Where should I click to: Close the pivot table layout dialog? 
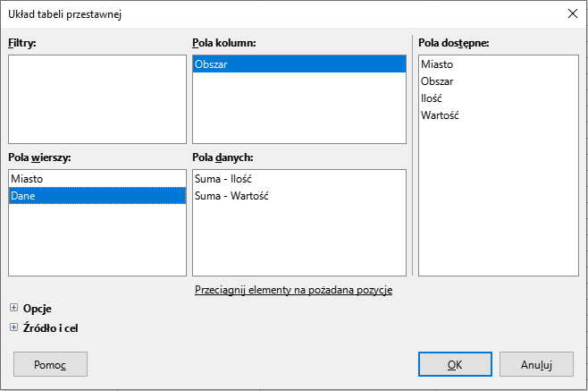572,13
